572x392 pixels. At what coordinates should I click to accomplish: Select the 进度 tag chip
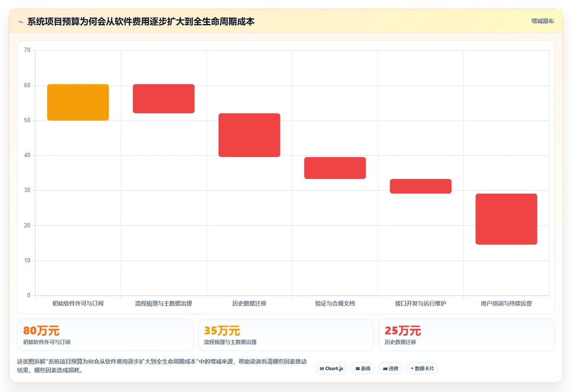click(x=391, y=368)
